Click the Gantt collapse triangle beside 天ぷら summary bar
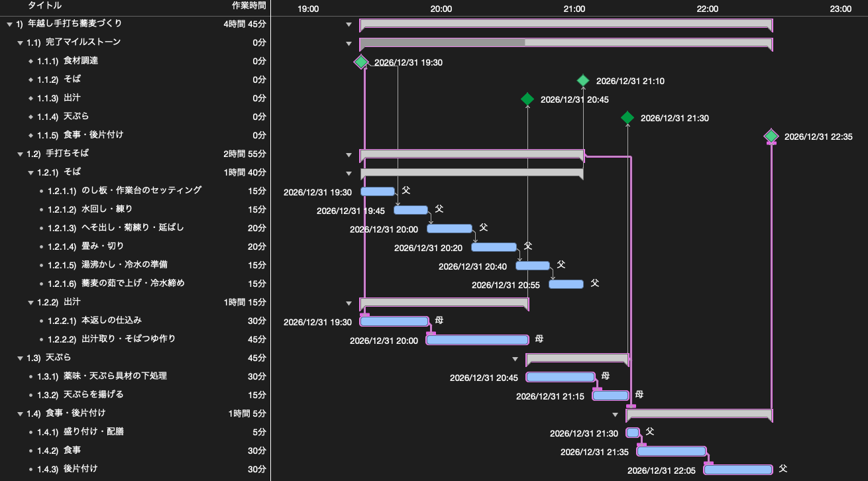Screen dimensions: 868x481 pos(515,359)
